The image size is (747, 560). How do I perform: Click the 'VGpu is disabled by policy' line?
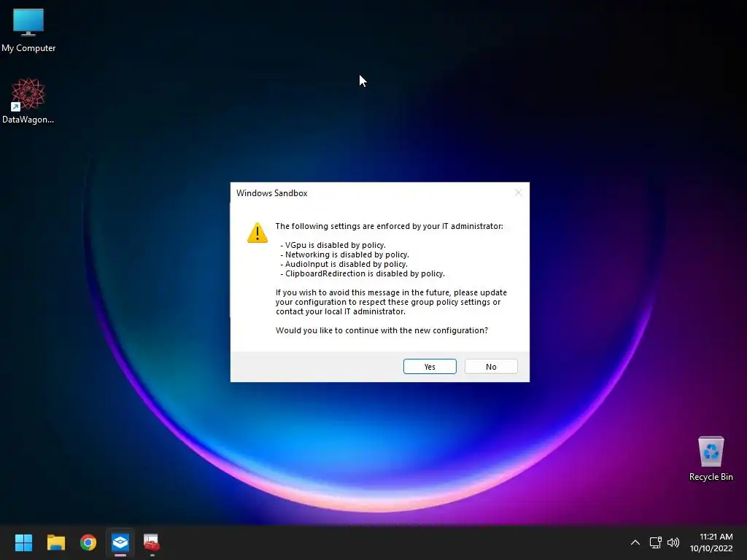(x=333, y=245)
